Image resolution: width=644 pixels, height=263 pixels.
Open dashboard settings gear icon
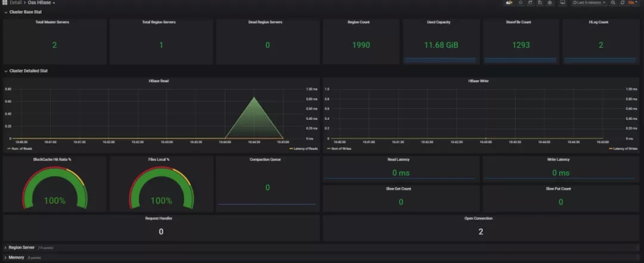549,3
